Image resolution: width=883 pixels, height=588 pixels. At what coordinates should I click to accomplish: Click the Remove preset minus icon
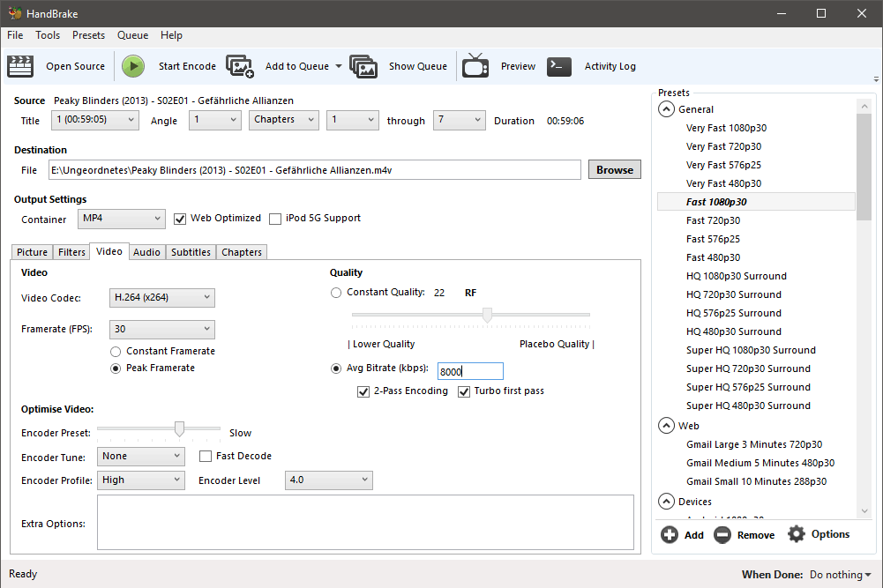coord(722,535)
